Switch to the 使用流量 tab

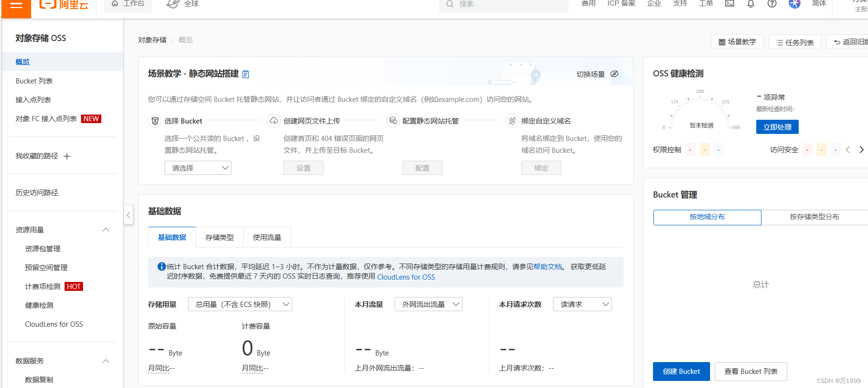click(x=267, y=237)
